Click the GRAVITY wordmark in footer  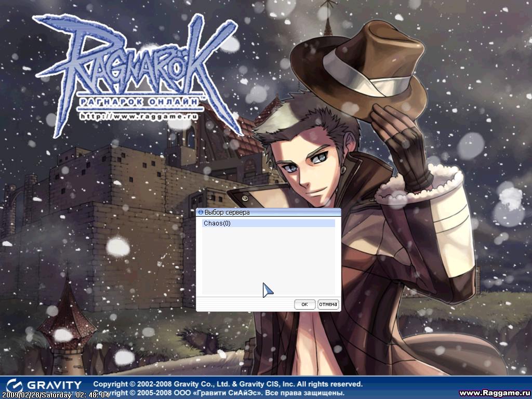pos(54,385)
